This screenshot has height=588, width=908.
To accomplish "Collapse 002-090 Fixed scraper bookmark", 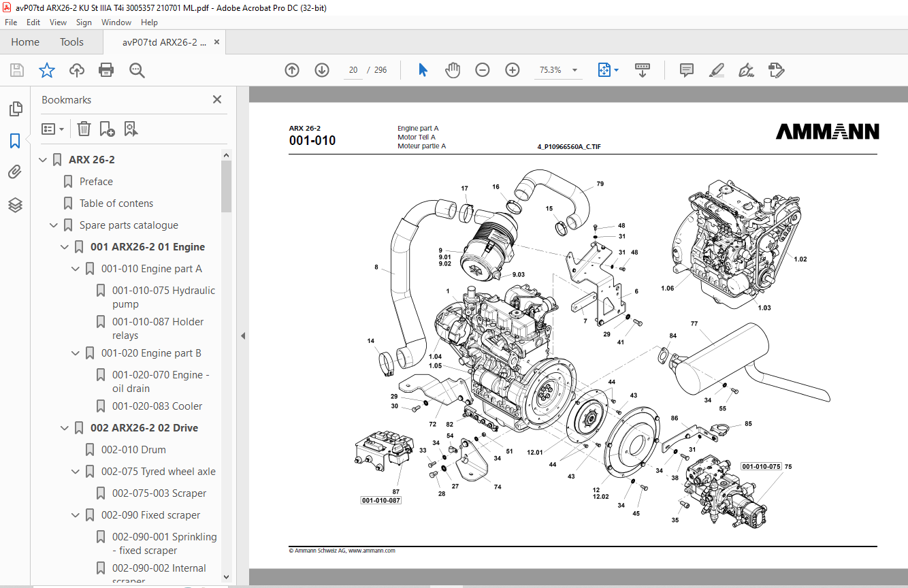I will click(76, 515).
